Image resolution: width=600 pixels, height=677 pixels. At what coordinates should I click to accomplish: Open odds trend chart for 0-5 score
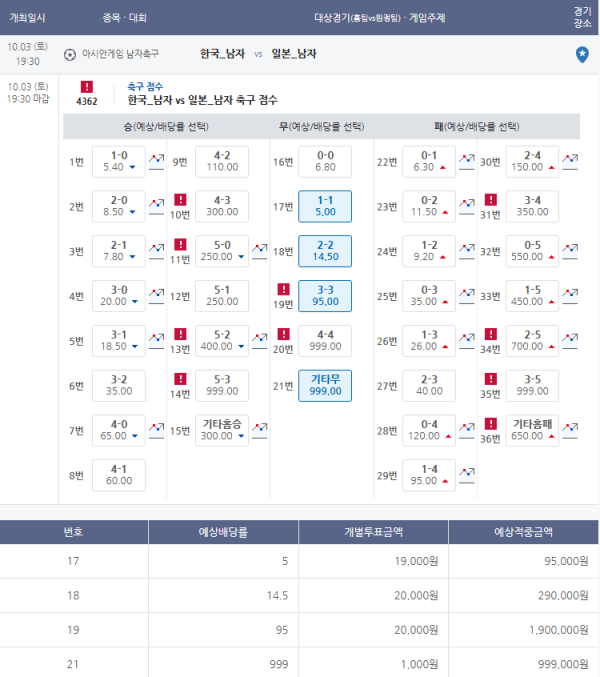pyautogui.click(x=570, y=252)
